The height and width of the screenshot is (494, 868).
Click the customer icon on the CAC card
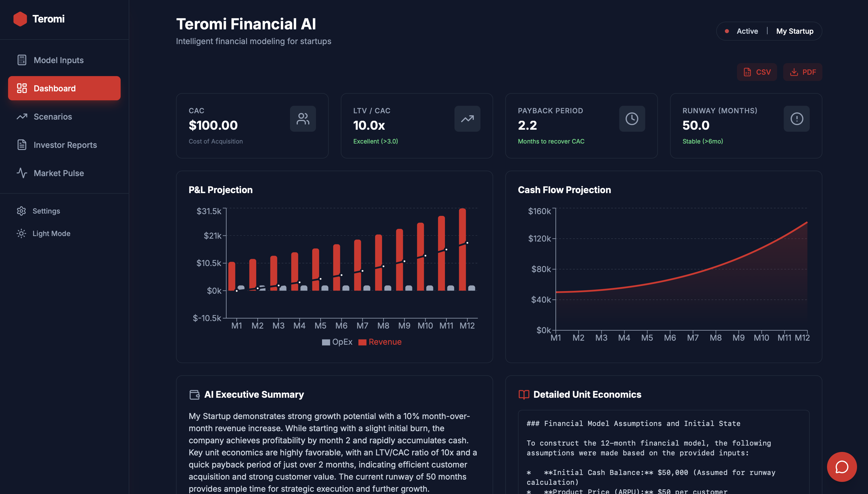point(303,119)
